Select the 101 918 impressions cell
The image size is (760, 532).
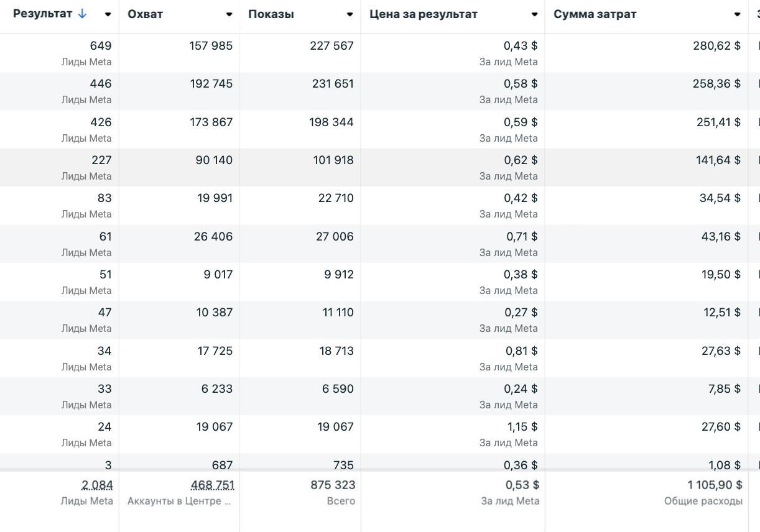coord(333,160)
